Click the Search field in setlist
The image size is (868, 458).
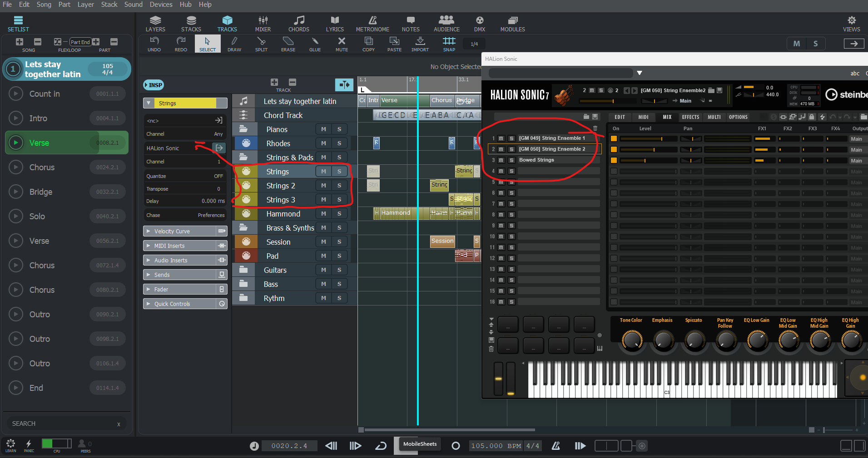point(66,424)
